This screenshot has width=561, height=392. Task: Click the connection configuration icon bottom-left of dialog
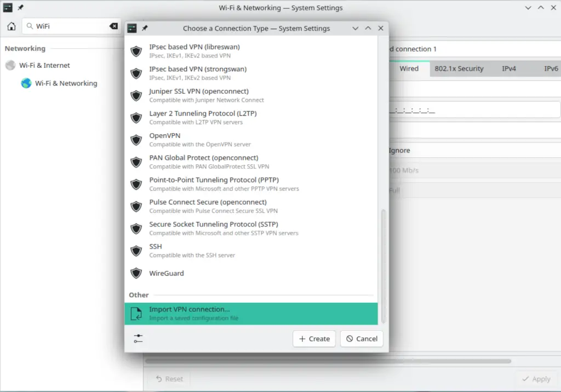(x=138, y=338)
